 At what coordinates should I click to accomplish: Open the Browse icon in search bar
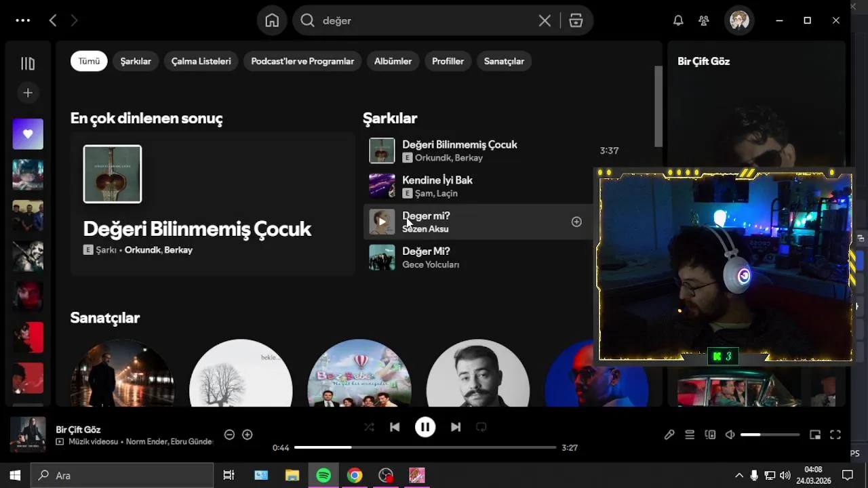point(576,20)
